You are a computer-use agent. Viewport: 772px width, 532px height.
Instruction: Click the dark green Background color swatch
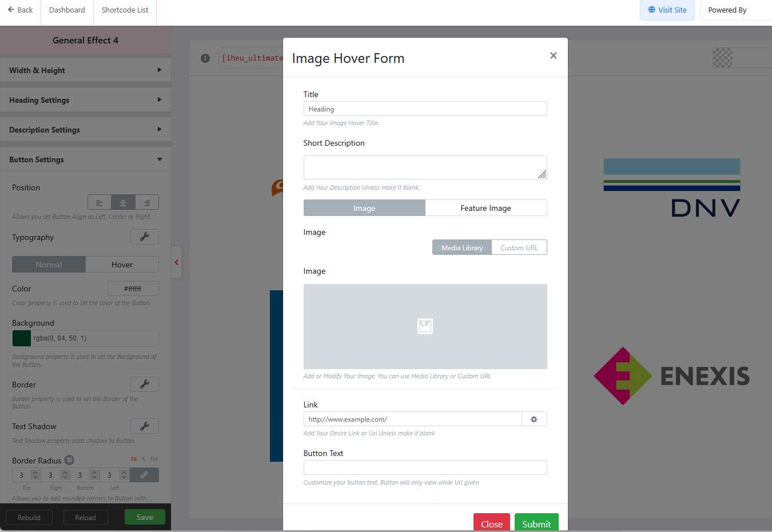tap(22, 338)
